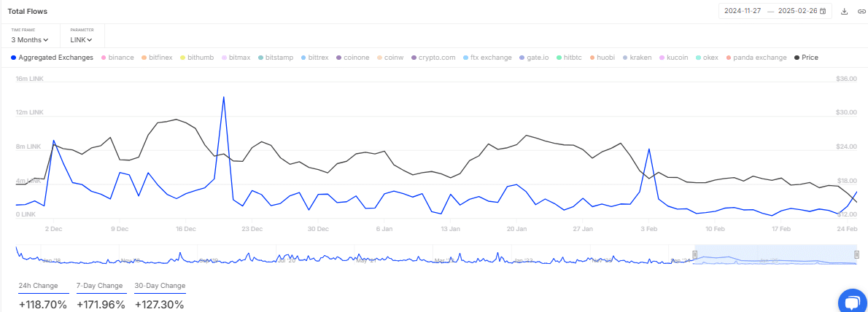Click the copy link icon
This screenshot has height=312, width=868.
pyautogui.click(x=861, y=12)
